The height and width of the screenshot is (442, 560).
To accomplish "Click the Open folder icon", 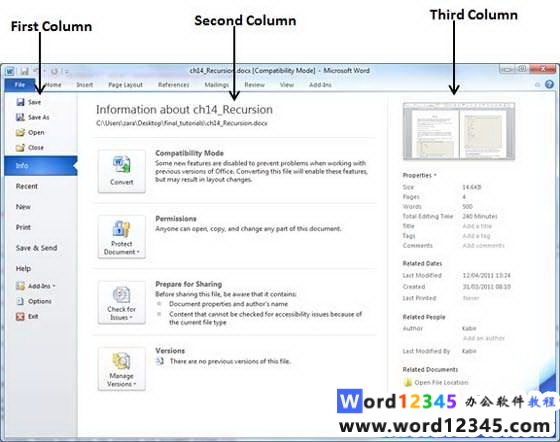I will 20,132.
